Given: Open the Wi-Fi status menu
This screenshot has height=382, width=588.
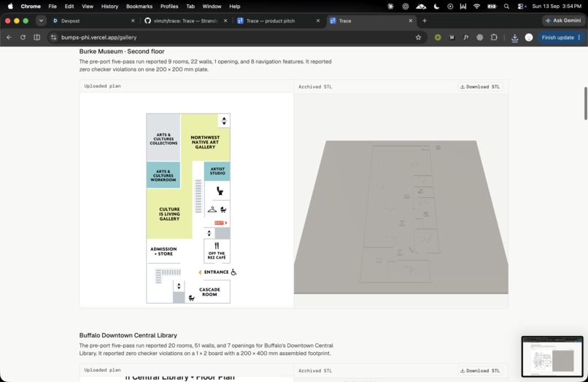Looking at the screenshot, I should point(476,7).
